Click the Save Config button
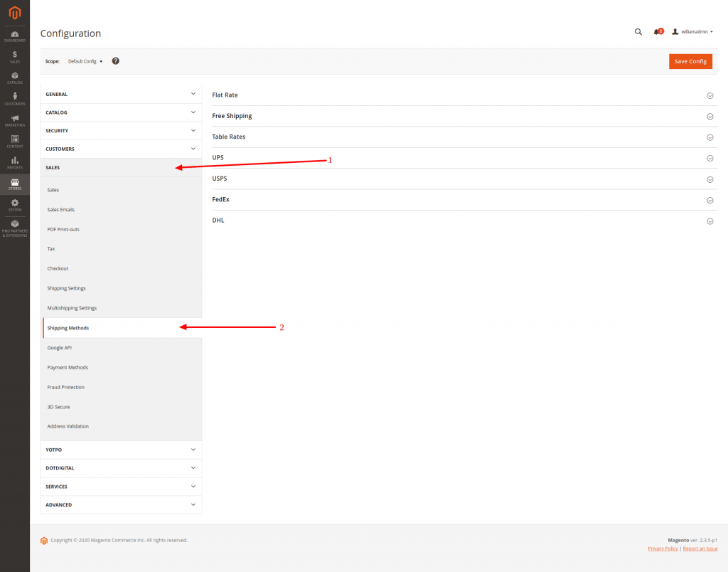 point(690,61)
